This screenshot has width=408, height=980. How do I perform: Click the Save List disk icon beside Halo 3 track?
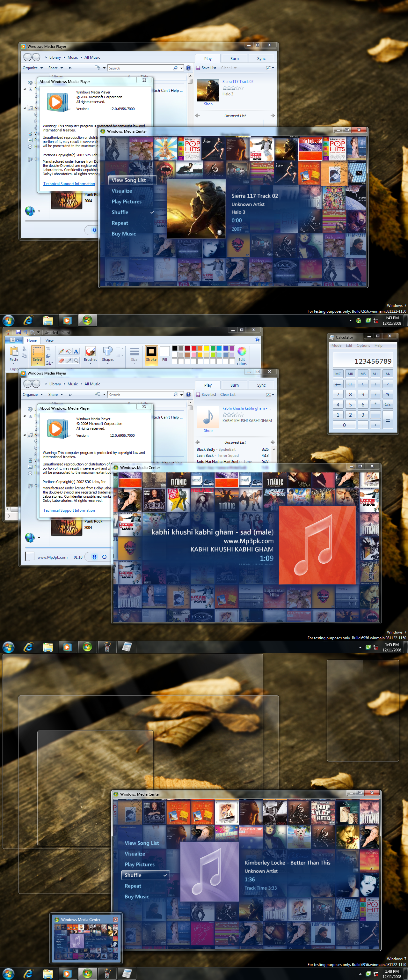[x=198, y=68]
